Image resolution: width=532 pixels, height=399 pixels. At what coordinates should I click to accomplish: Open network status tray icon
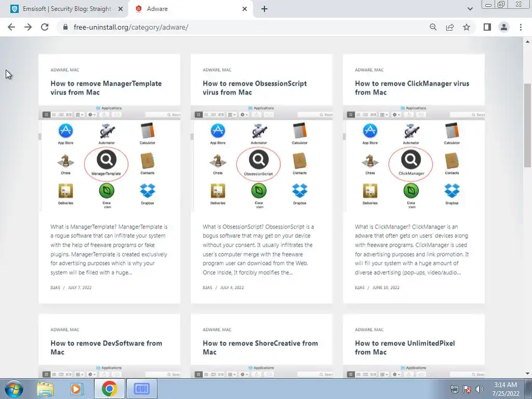pyautogui.click(x=454, y=389)
